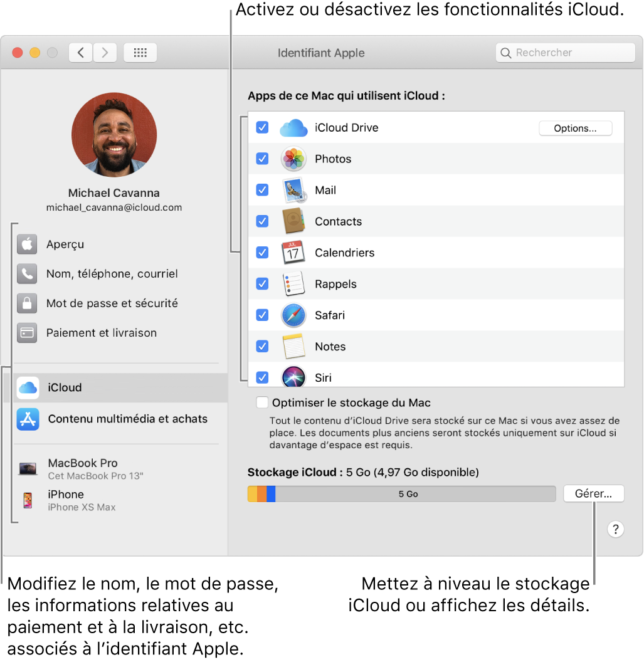Click the Safari compass icon

click(x=293, y=315)
